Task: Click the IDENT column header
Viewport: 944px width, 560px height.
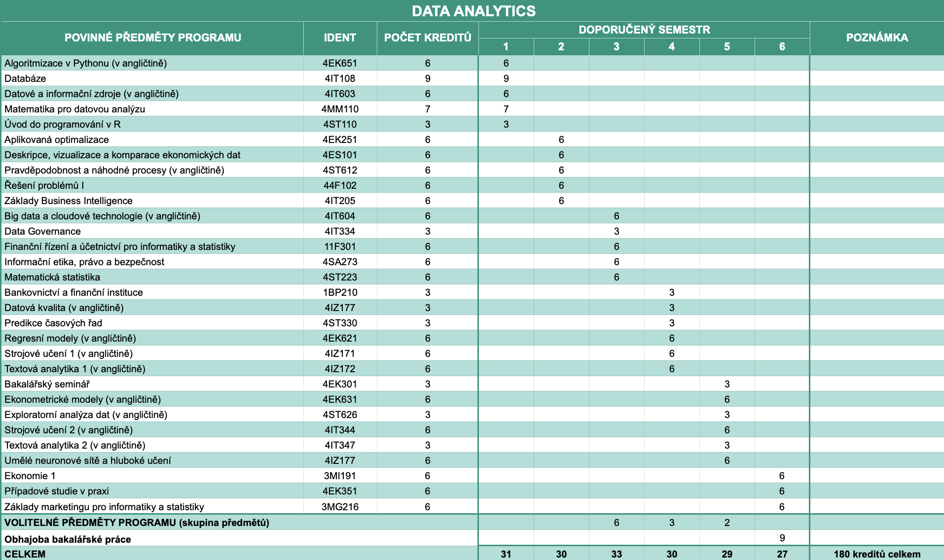Action: pyautogui.click(x=340, y=37)
